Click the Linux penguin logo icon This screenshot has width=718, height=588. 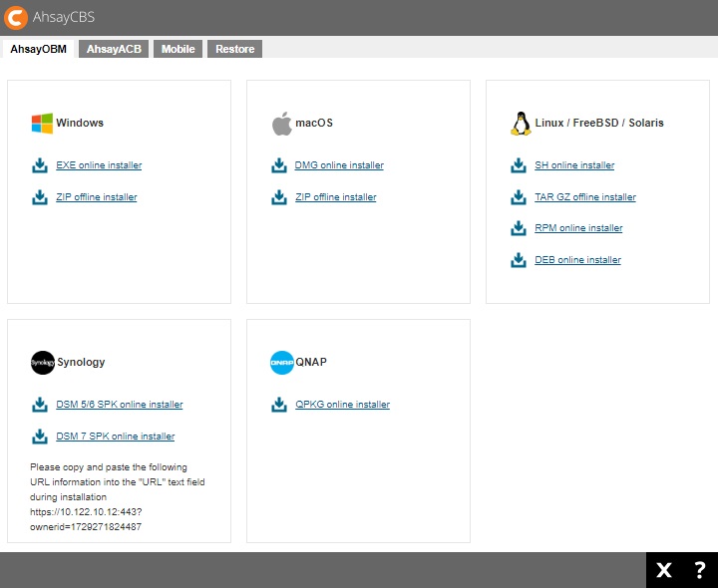[521, 124]
